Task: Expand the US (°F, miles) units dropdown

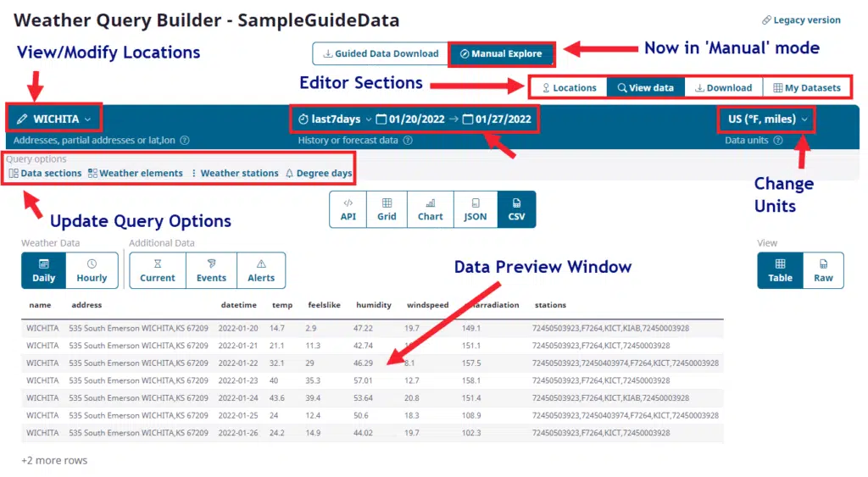Action: pyautogui.click(x=768, y=119)
